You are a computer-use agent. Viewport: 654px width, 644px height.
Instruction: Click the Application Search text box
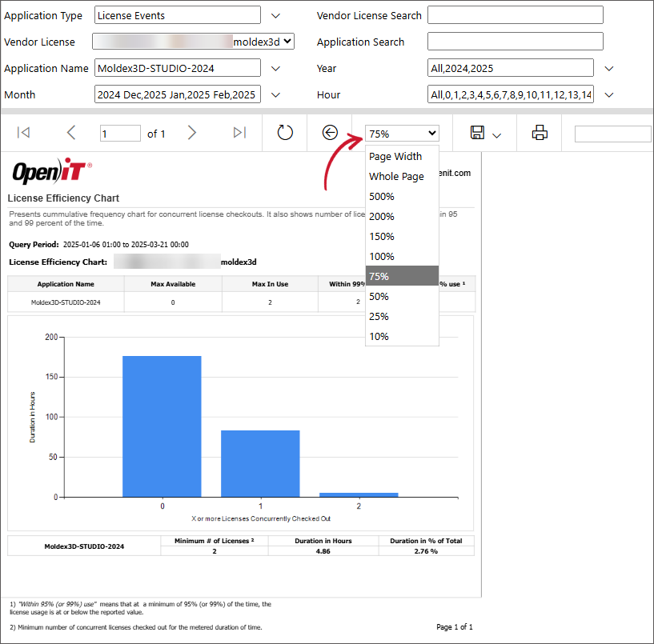tap(515, 42)
